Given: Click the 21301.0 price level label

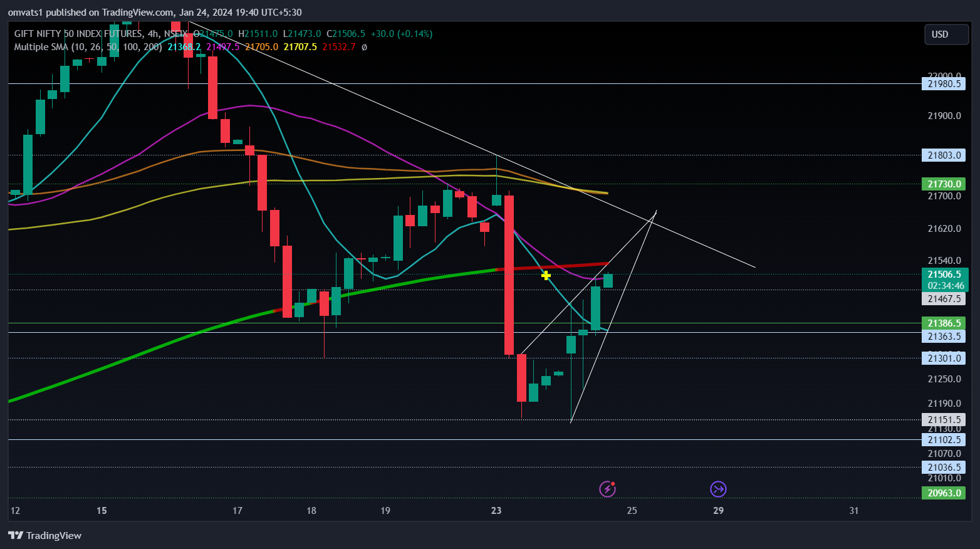Looking at the screenshot, I should point(944,358).
